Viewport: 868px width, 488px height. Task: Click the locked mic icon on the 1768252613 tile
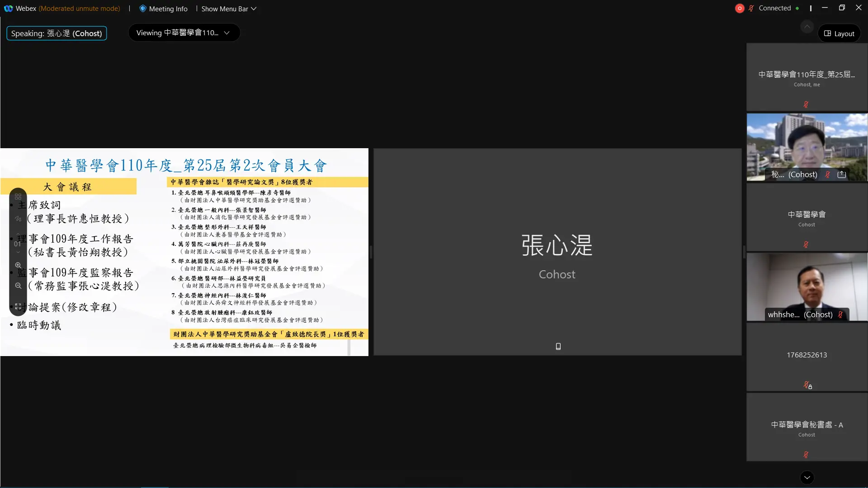807,385
